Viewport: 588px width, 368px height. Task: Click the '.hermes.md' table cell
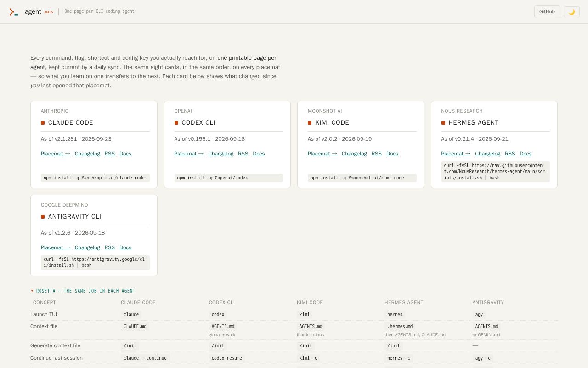(x=400, y=326)
